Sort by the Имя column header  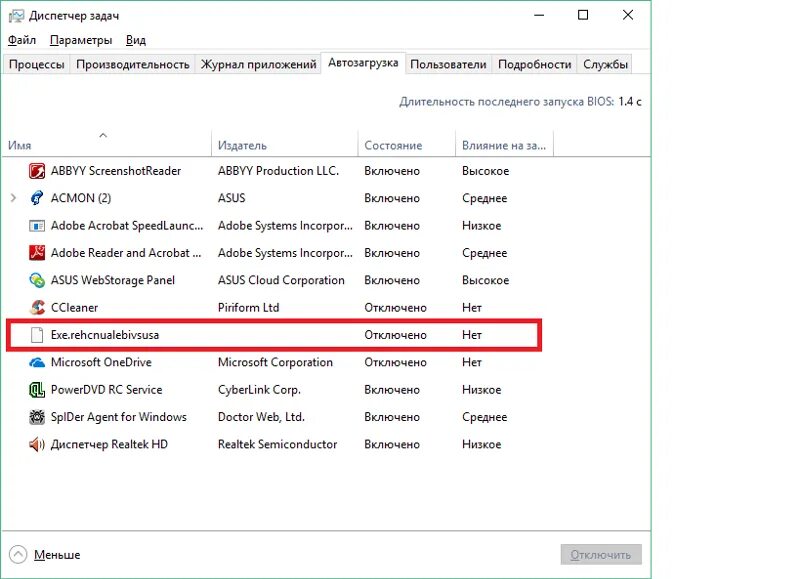(x=106, y=144)
